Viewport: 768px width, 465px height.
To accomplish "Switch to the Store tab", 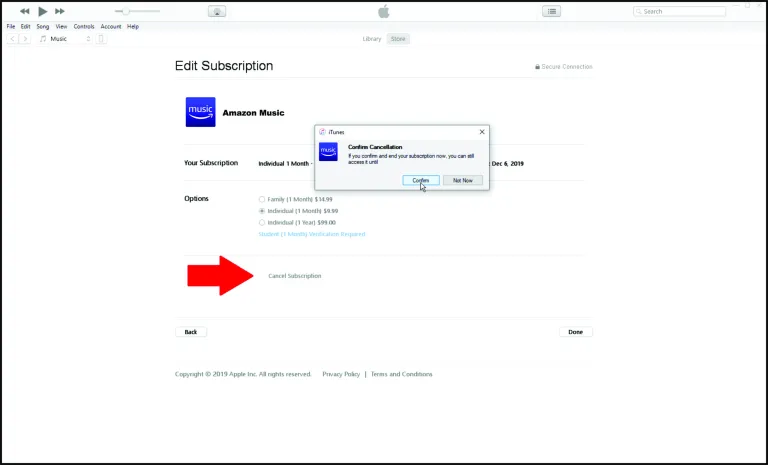I will (398, 39).
